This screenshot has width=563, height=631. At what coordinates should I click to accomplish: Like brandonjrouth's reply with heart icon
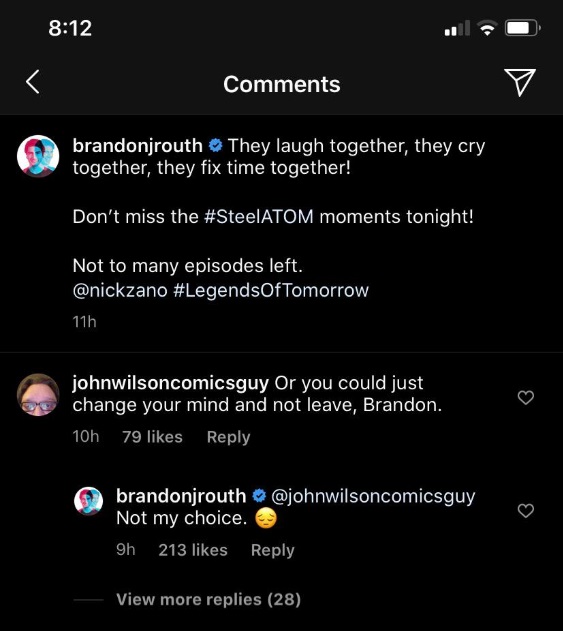[x=526, y=511]
